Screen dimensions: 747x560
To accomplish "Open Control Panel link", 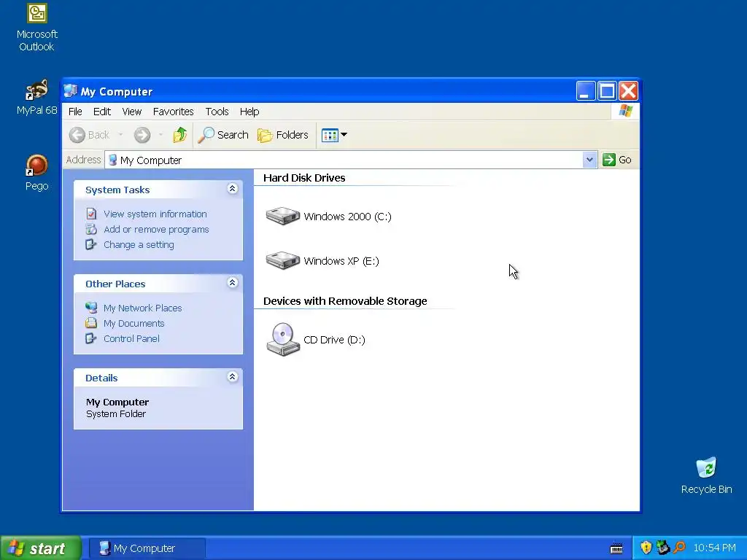I will [131, 338].
